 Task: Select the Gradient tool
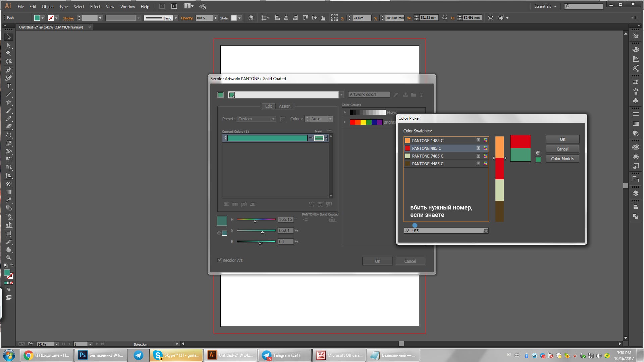pos(9,192)
